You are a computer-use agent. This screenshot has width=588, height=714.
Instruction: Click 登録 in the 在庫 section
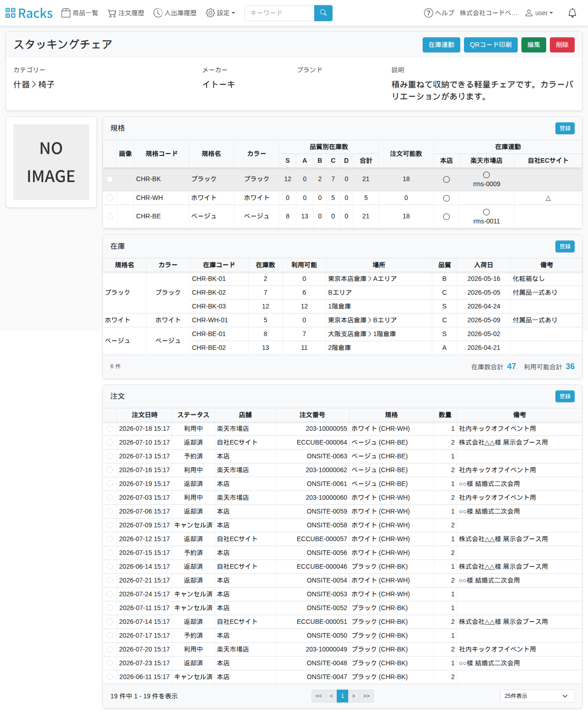coord(565,246)
